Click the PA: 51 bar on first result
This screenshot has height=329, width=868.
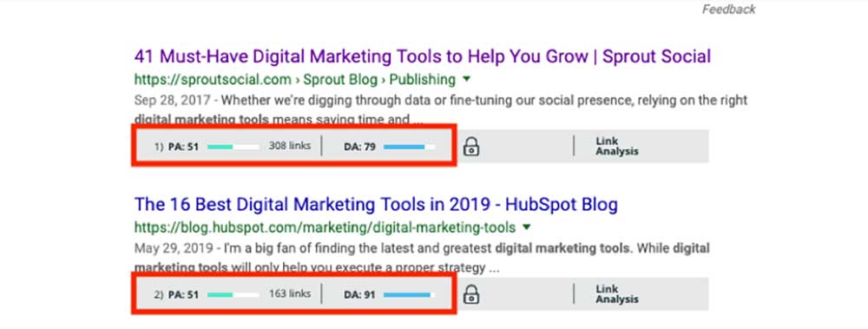(233, 147)
